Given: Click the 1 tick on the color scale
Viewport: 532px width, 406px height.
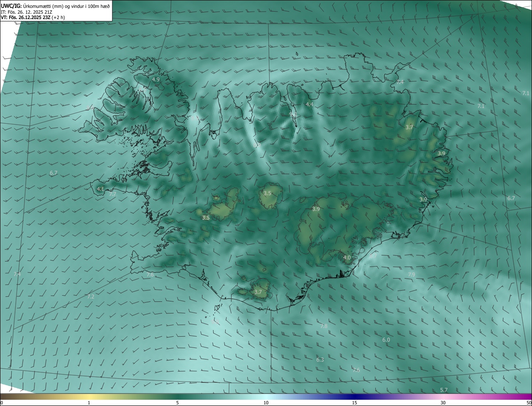Looking at the screenshot, I should pyautogui.click(x=89, y=403).
